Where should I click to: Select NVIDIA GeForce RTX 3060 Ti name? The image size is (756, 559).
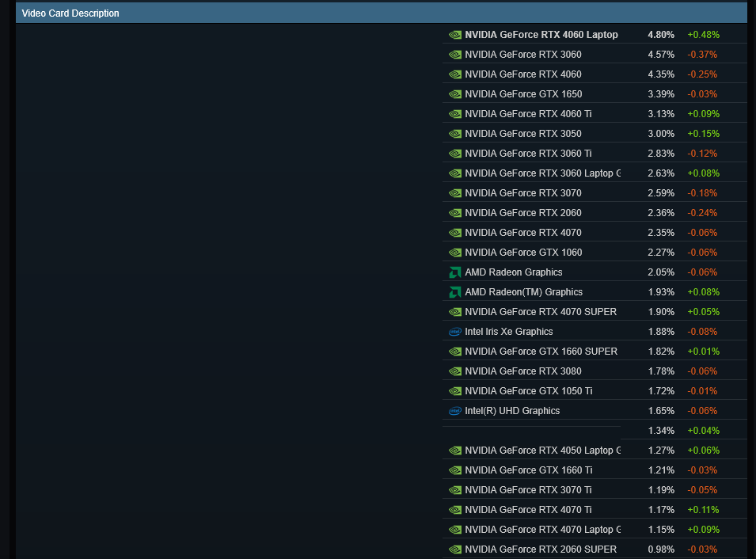tap(529, 154)
